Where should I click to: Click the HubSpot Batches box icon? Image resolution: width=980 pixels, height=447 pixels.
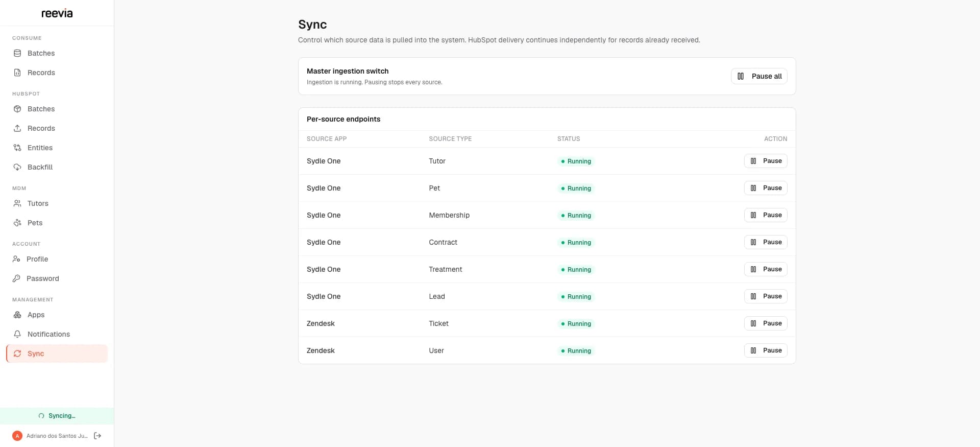click(x=17, y=109)
